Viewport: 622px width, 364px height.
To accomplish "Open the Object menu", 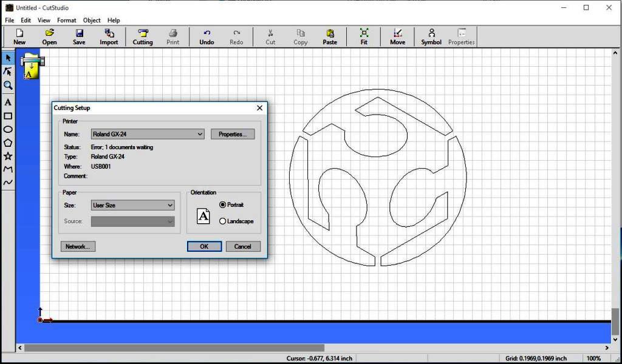I will click(x=92, y=20).
